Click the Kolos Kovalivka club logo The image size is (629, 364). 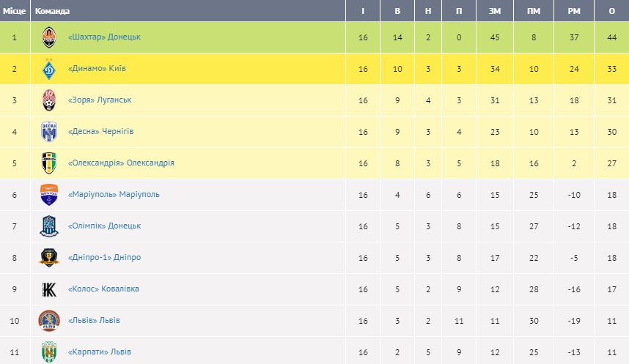point(49,289)
